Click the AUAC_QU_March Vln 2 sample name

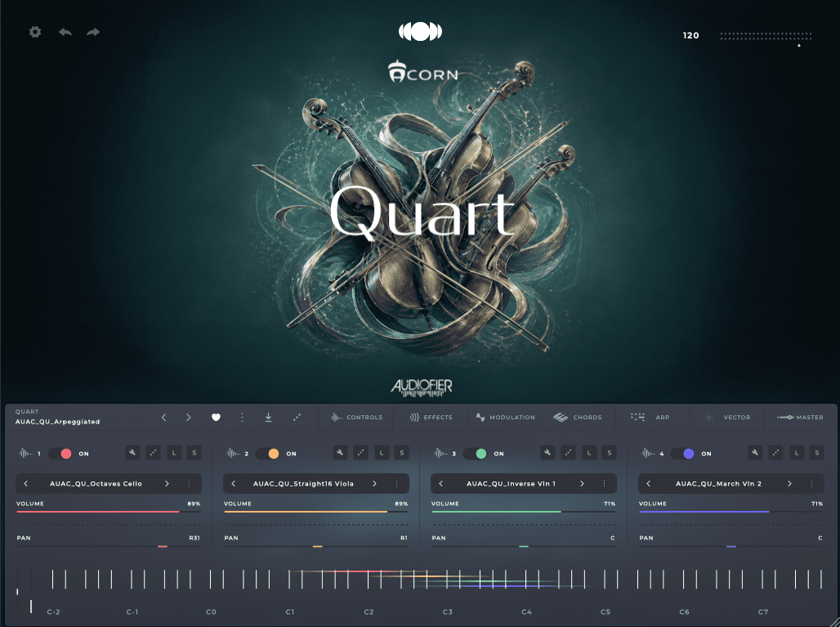pos(718,483)
